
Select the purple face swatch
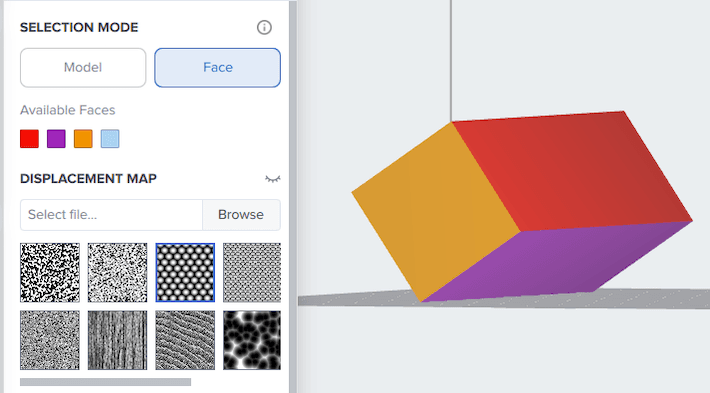point(56,139)
